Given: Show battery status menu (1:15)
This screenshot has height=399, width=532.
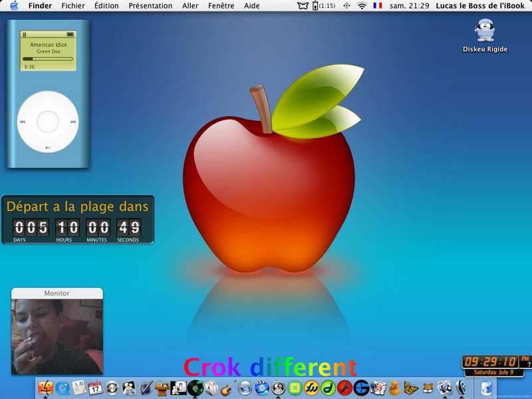Looking at the screenshot, I should 324,6.
